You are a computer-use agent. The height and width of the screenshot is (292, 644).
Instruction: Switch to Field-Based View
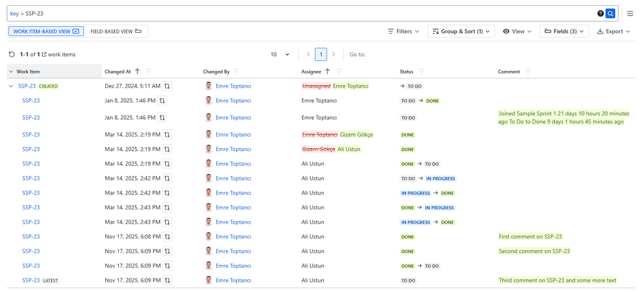(x=116, y=31)
